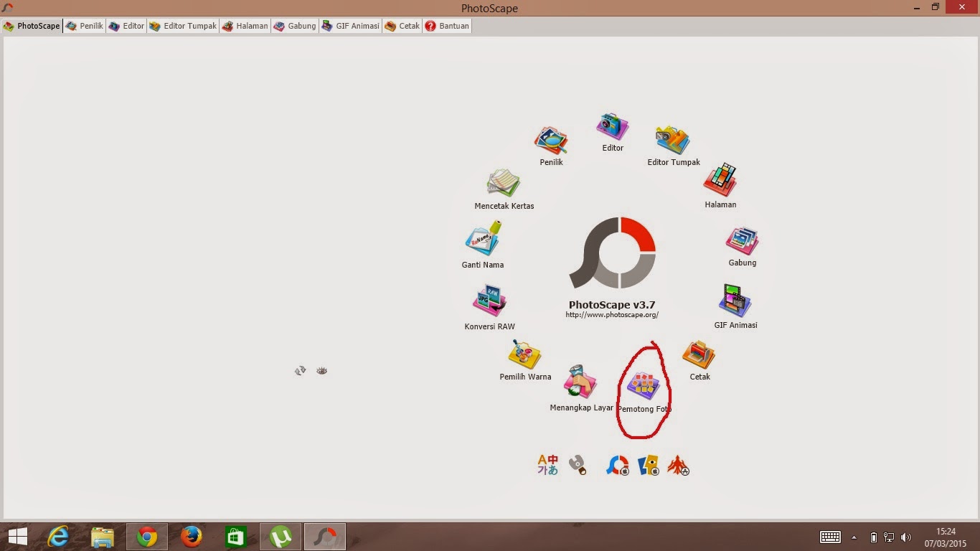Open the Ganti Nama rename icon
The width and height of the screenshot is (980, 551).
click(x=483, y=239)
